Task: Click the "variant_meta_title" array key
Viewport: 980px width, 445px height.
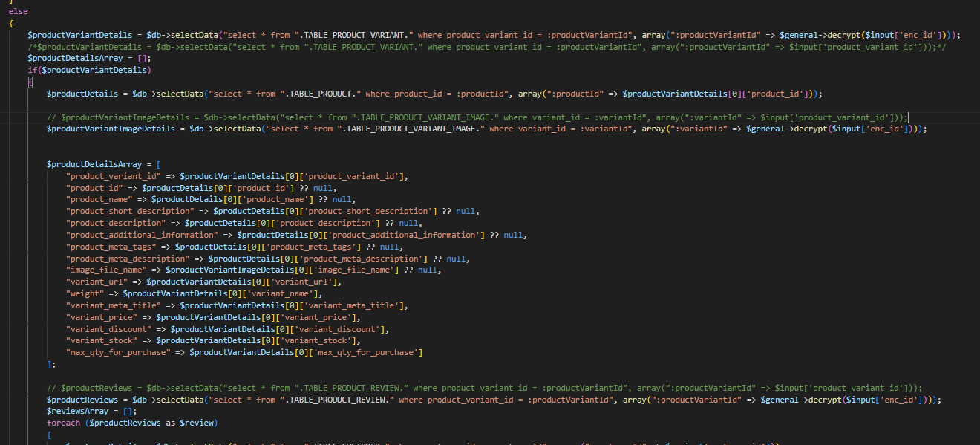Action: [x=113, y=305]
